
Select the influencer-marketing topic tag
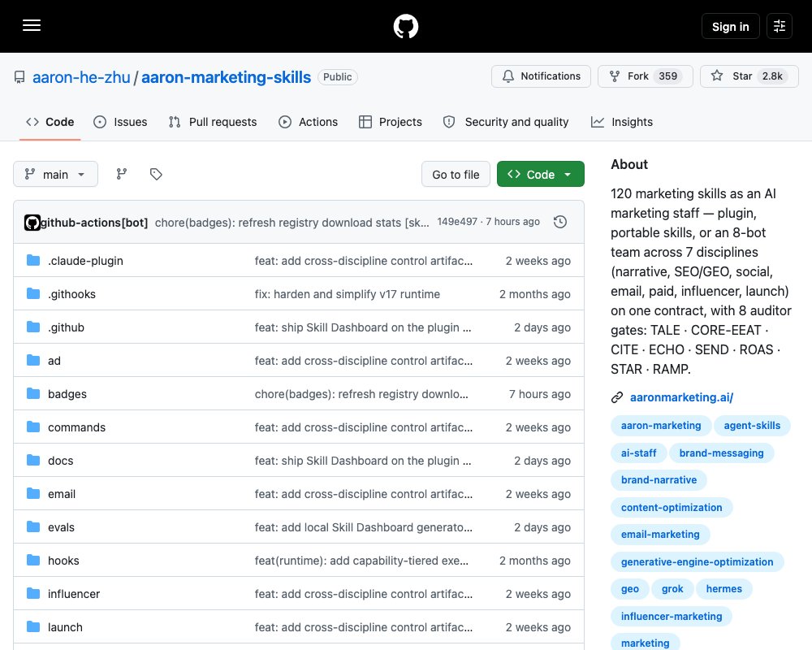pos(672,617)
